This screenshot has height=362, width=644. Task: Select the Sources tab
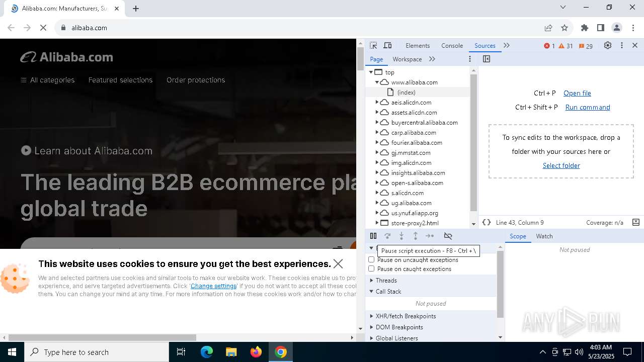pyautogui.click(x=485, y=45)
